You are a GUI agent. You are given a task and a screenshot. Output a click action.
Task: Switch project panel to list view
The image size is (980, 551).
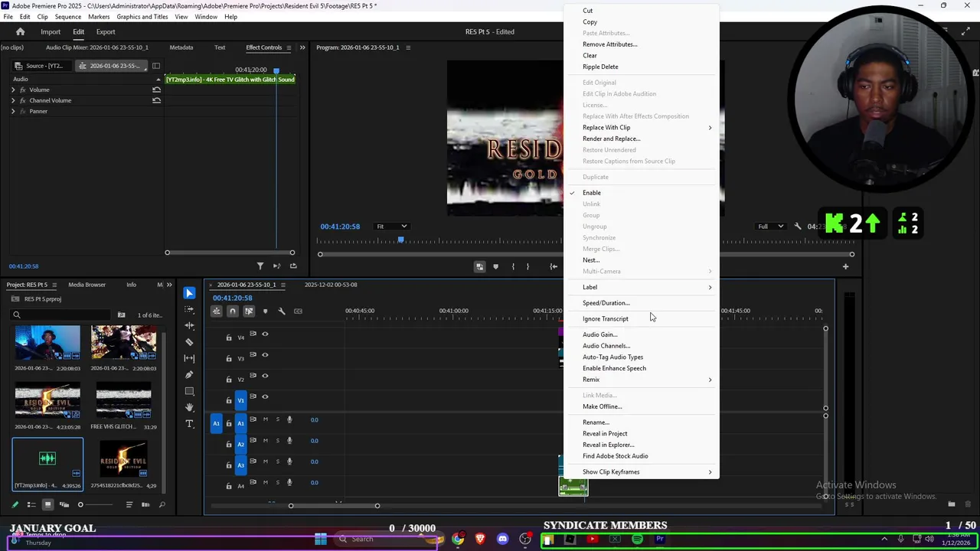coord(31,504)
